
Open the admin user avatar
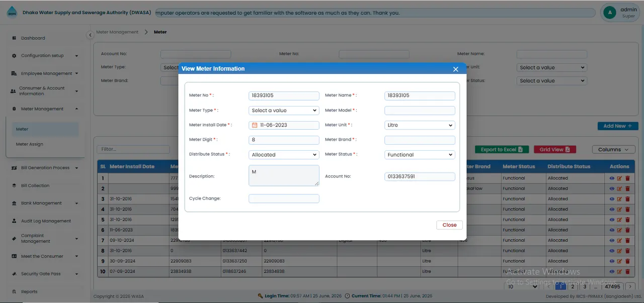(610, 13)
